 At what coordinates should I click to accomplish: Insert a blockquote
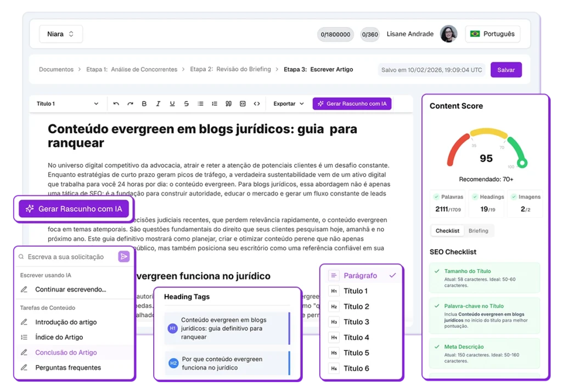coord(228,104)
